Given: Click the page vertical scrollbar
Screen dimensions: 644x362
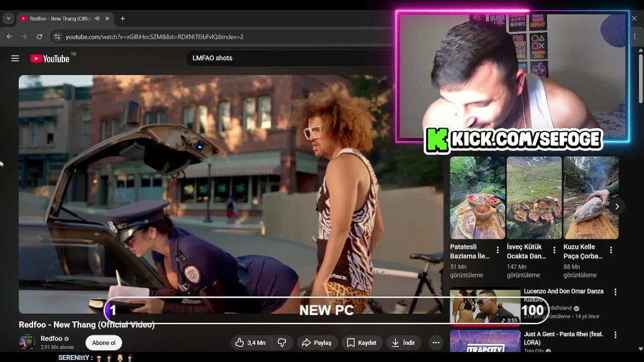Looking at the screenshot, I should pyautogui.click(x=640, y=78).
